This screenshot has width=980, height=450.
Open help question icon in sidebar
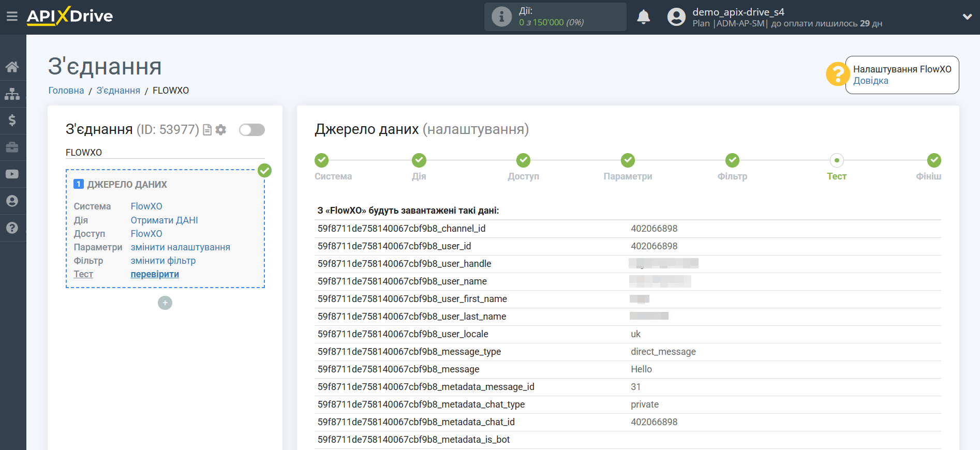click(12, 228)
